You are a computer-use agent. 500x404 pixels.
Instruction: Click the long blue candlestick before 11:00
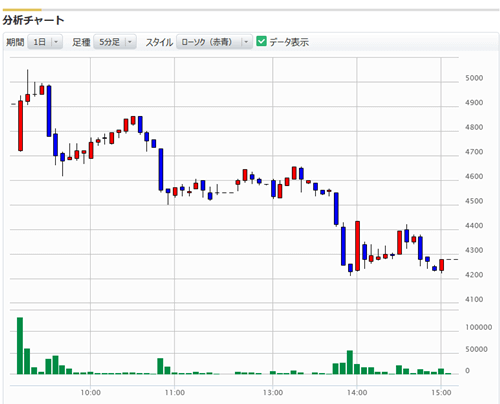pyautogui.click(x=161, y=169)
